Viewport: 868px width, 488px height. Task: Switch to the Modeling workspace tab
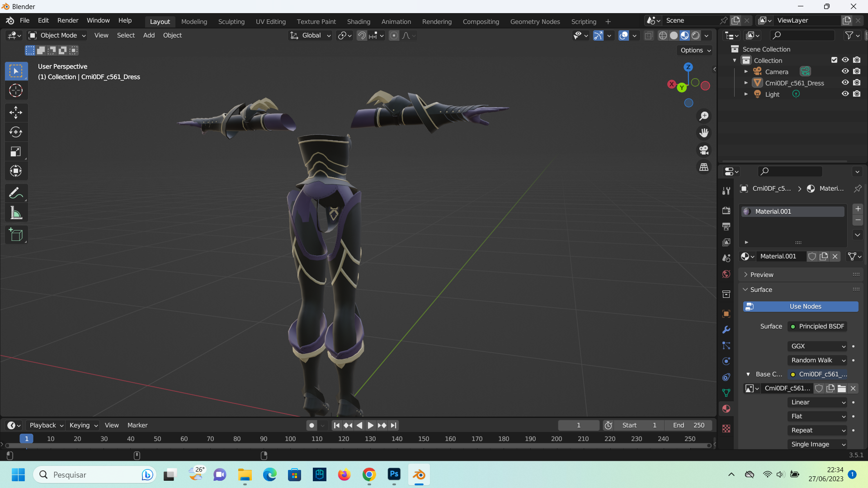[x=194, y=22]
